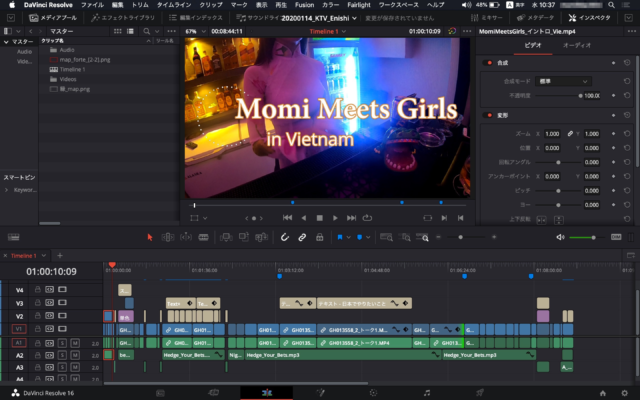Image resolution: width=640 pixels, height=400 pixels.
Task: Open the viewer zoom percentage dropdown
Action: coord(194,31)
